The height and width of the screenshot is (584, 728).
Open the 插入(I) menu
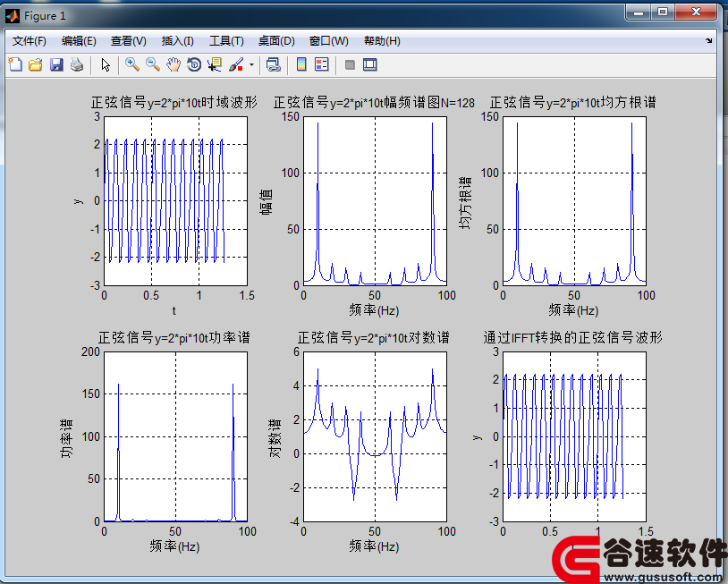click(177, 41)
